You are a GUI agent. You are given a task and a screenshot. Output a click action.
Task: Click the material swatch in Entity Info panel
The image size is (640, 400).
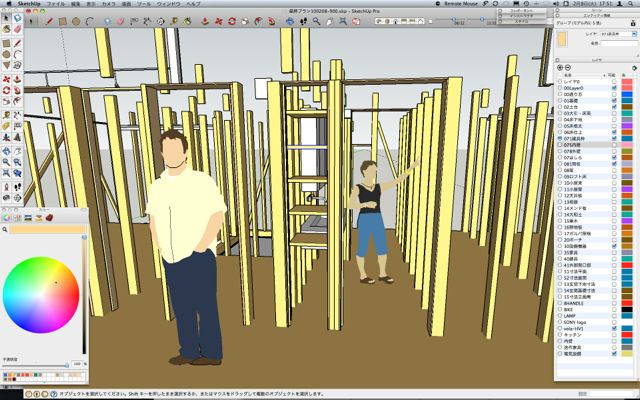point(562,39)
